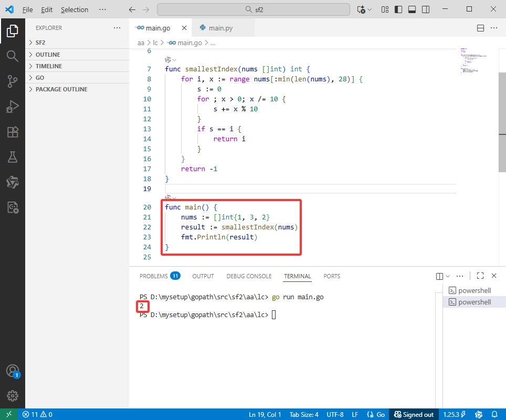Split the editor to the right
Viewport: 506px width, 420px height.
pos(480,28)
